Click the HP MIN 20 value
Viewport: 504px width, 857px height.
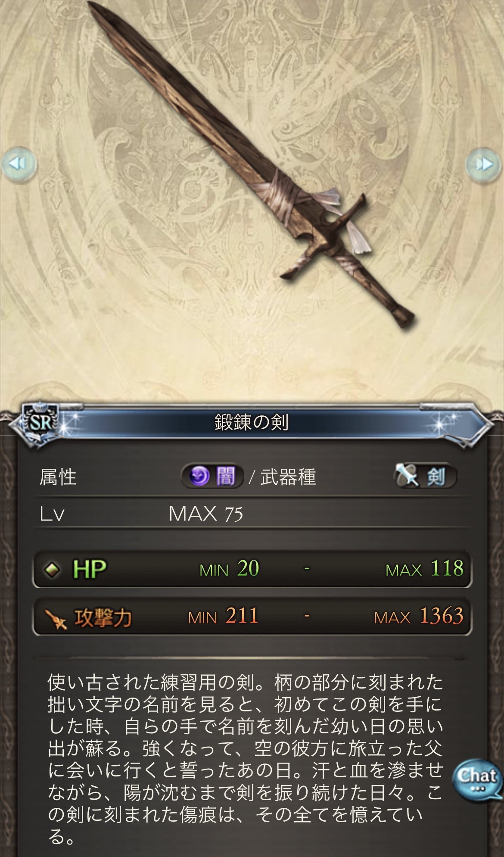pyautogui.click(x=229, y=569)
